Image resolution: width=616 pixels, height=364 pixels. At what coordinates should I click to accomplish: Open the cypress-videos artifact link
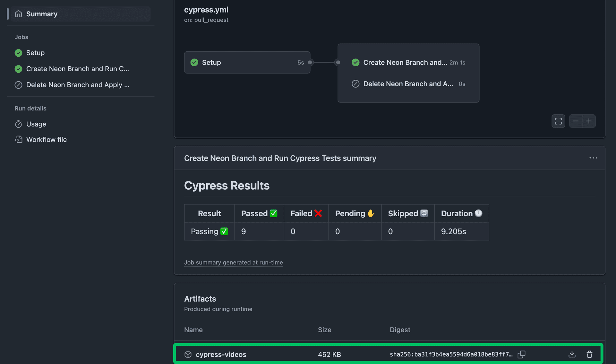click(x=221, y=354)
